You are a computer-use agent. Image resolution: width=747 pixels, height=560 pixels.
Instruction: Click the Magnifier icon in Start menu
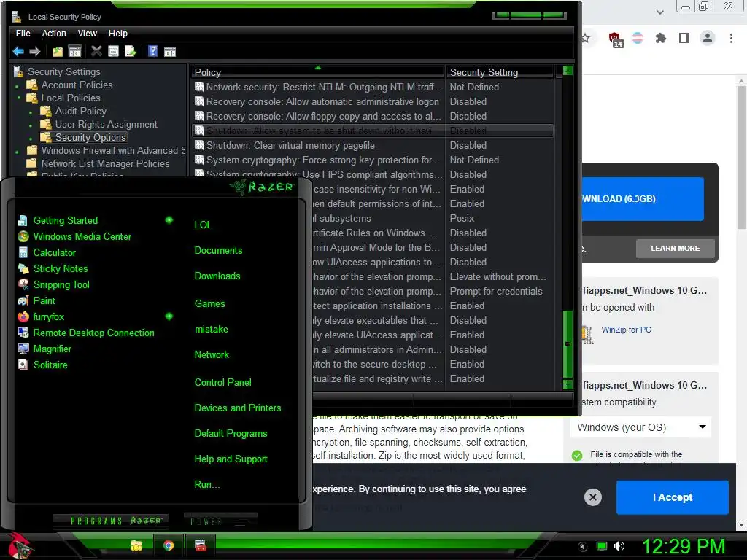[23, 349]
